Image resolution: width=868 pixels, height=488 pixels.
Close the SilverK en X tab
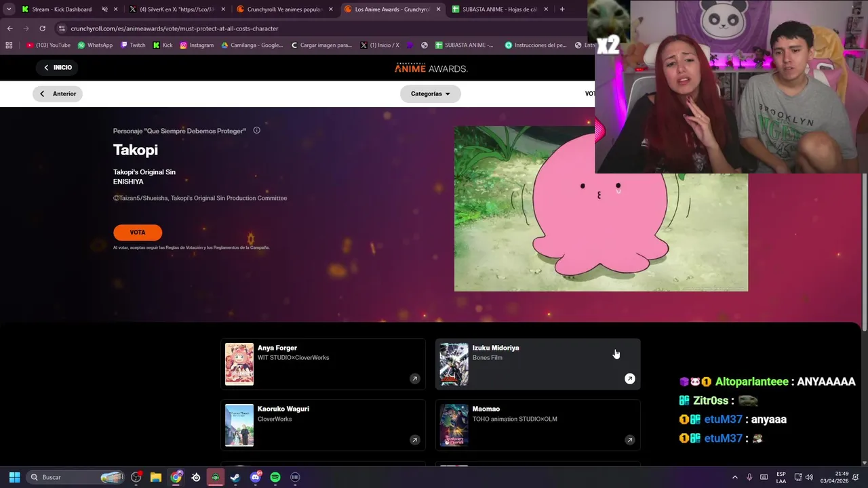(x=223, y=9)
